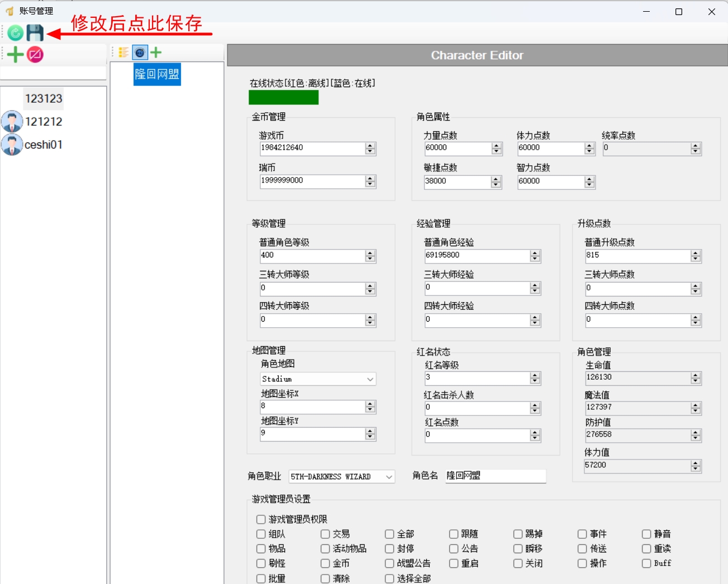Select account 123123 in the list
Screen dimensions: 728x584
click(x=44, y=99)
